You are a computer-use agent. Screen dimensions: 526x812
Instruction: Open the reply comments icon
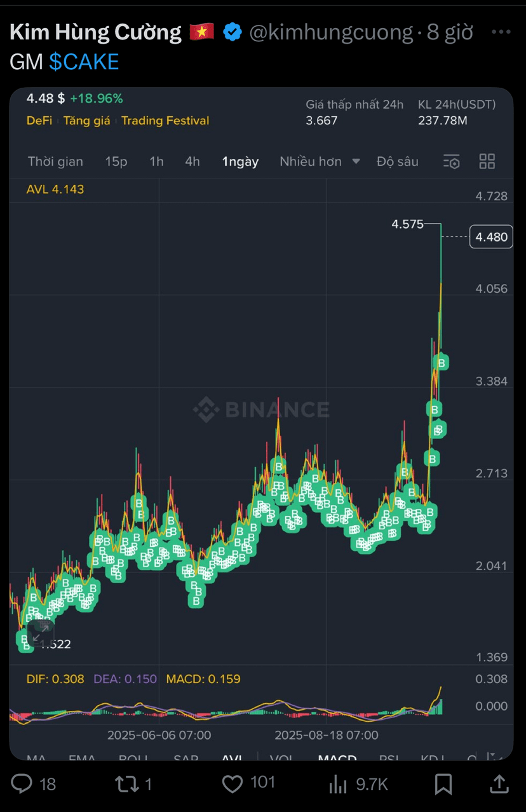click(x=22, y=784)
